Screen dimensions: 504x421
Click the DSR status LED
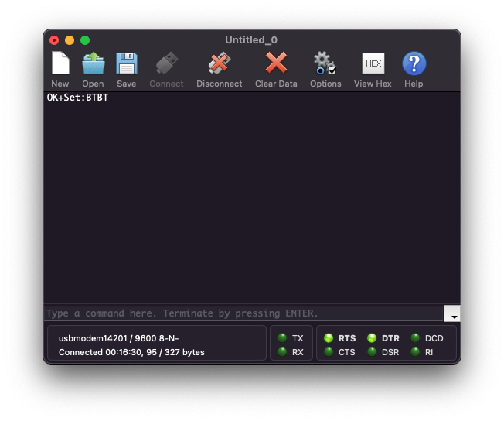click(372, 352)
